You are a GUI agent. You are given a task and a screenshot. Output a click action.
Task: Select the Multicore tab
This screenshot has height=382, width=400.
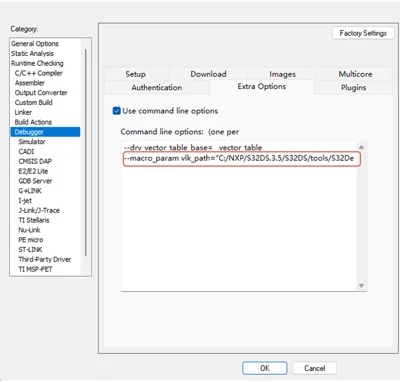pyautogui.click(x=355, y=74)
